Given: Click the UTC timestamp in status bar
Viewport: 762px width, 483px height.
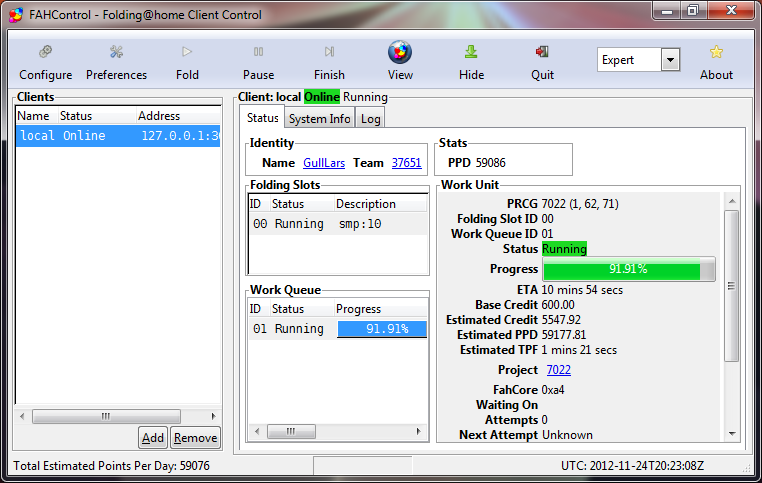Looking at the screenshot, I should [632, 466].
